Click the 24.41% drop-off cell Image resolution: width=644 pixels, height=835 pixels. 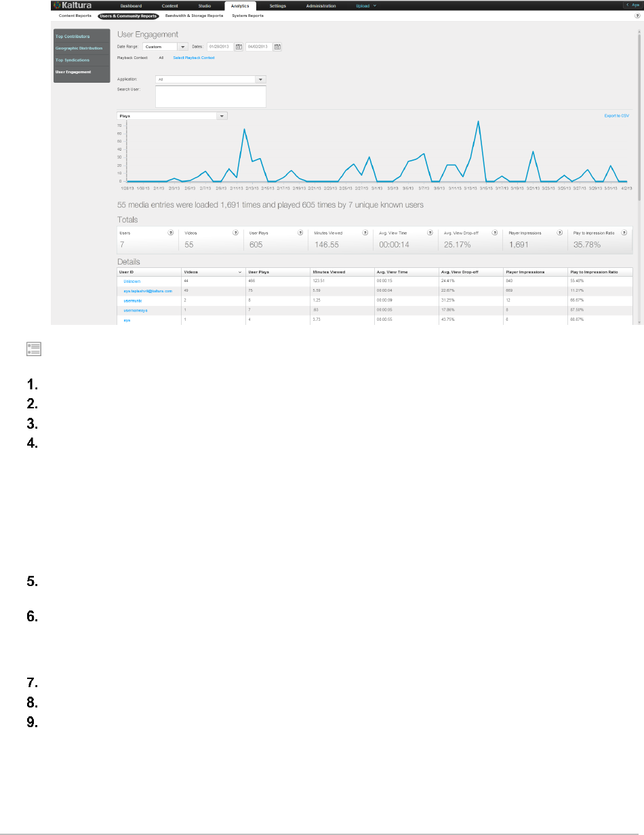pos(471,280)
